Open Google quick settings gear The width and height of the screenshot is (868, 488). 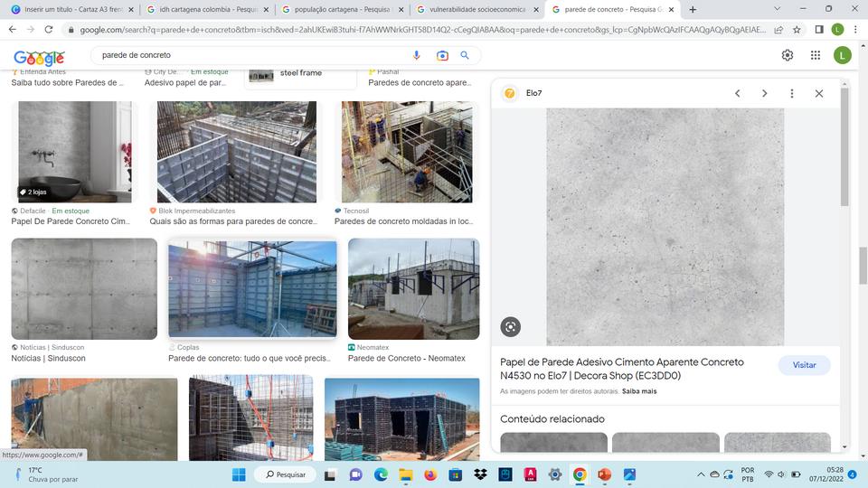(788, 55)
